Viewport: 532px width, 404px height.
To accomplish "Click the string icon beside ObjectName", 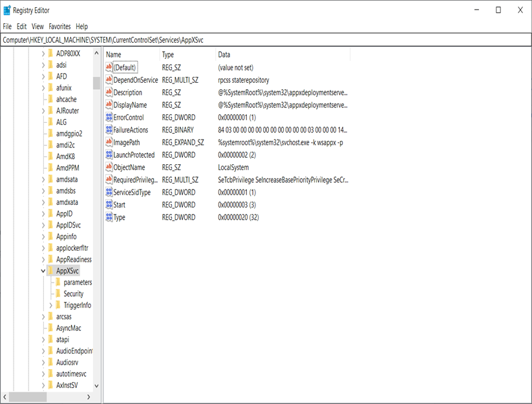I will pyautogui.click(x=109, y=167).
